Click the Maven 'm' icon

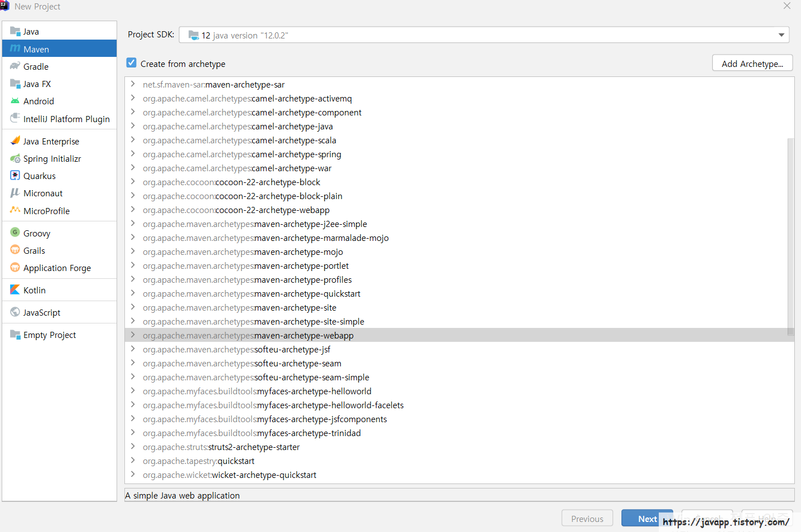pos(15,49)
